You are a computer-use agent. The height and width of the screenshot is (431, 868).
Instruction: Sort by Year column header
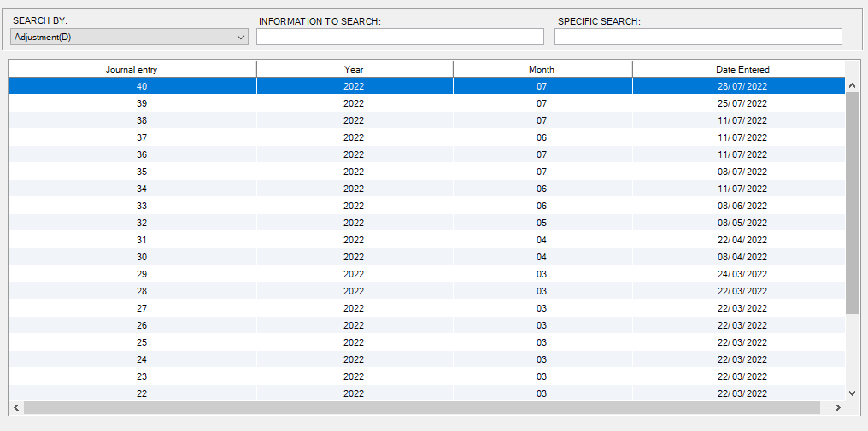click(x=354, y=69)
